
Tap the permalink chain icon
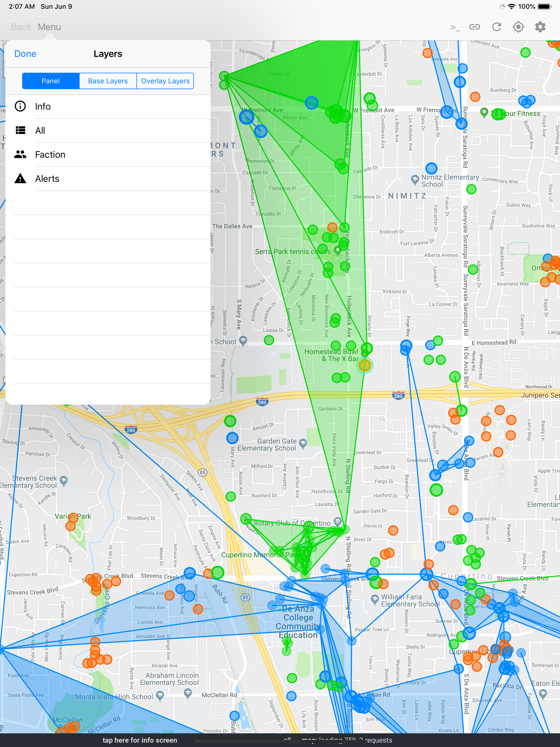[474, 27]
